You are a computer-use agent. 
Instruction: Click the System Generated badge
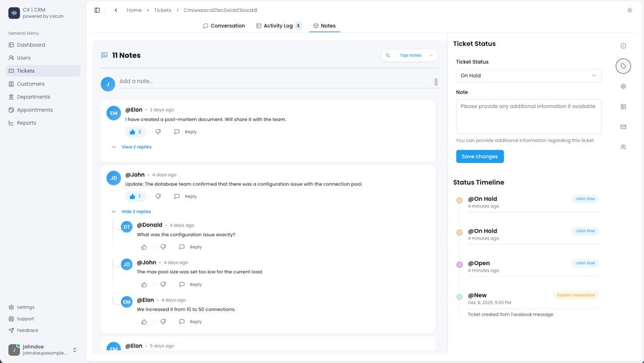point(576,295)
